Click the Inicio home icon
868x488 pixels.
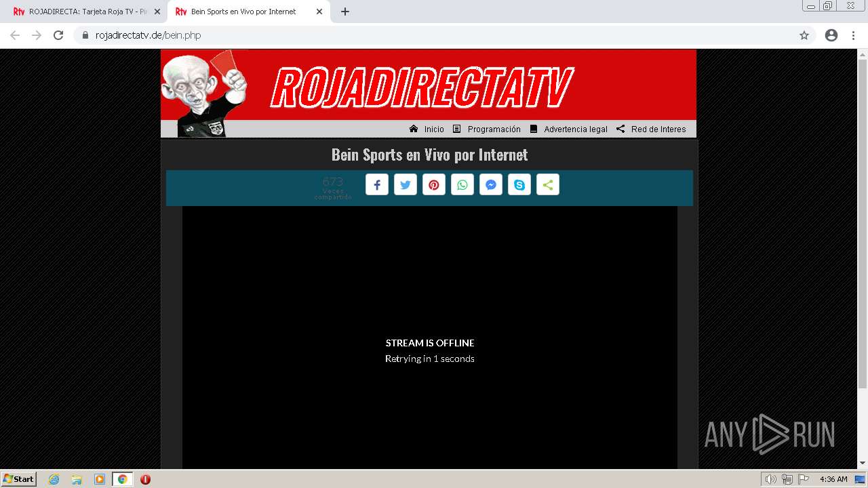(414, 129)
